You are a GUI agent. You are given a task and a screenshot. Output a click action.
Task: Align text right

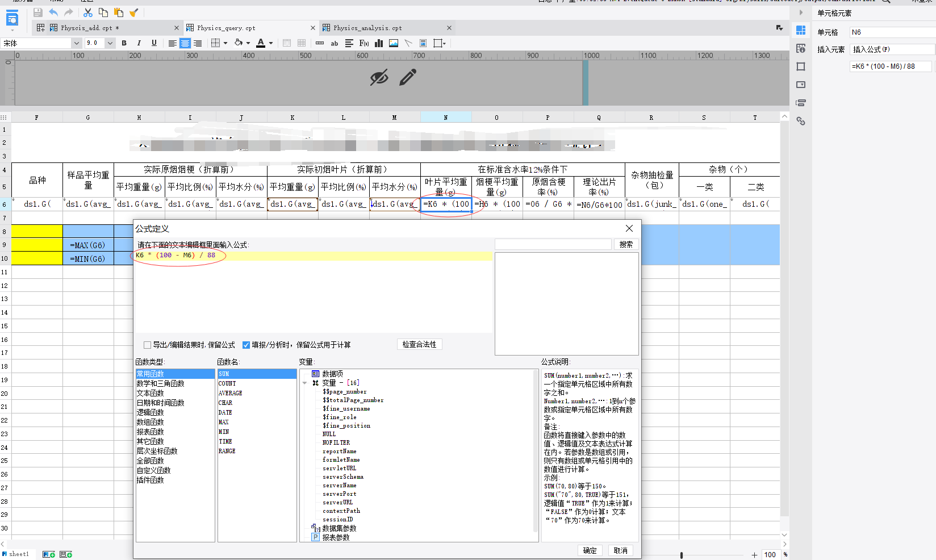tap(198, 43)
